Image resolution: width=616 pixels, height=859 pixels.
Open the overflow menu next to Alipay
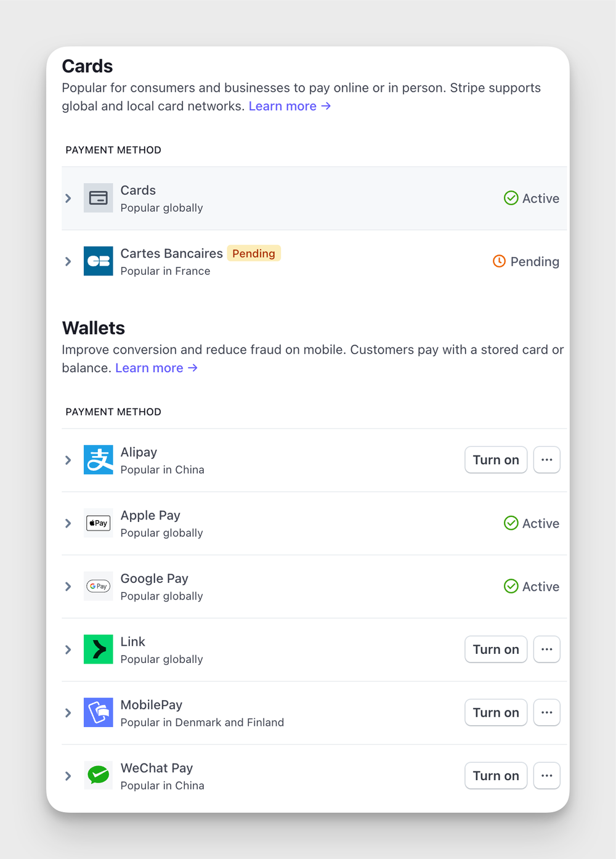click(546, 460)
